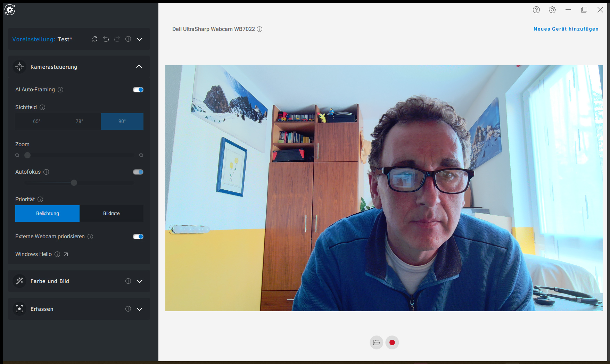Expand the Farbe und Bild section
The image size is (610, 364).
click(x=140, y=281)
